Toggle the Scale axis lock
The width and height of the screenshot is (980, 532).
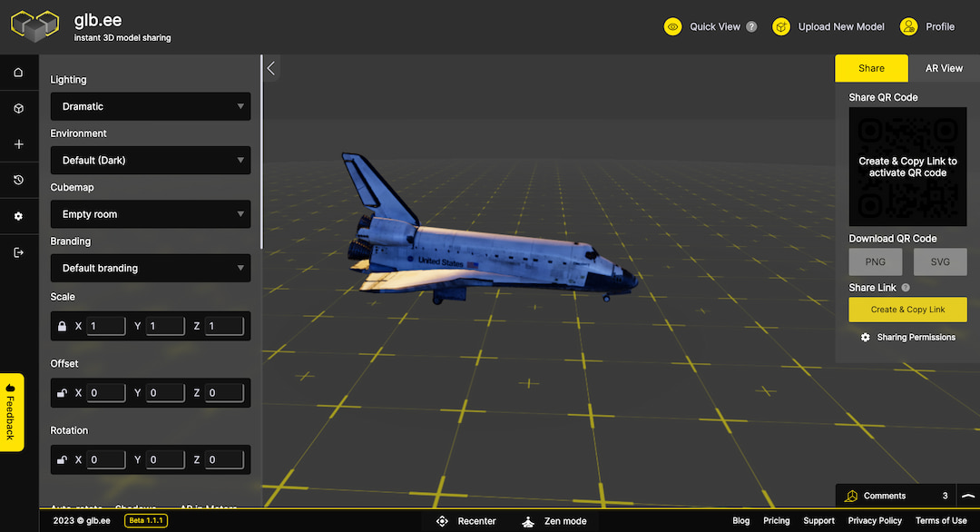tap(62, 326)
